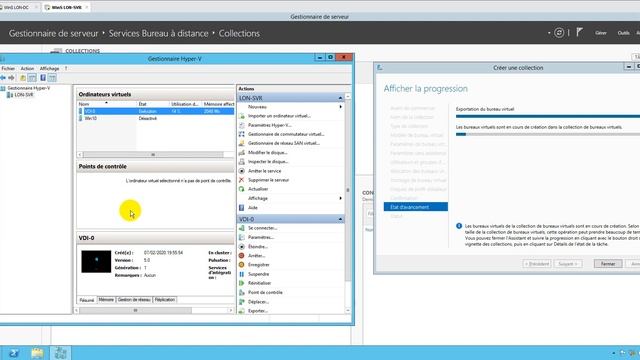Click the Arrêter le service icon
Screen dimensions: 640x360
[242, 171]
